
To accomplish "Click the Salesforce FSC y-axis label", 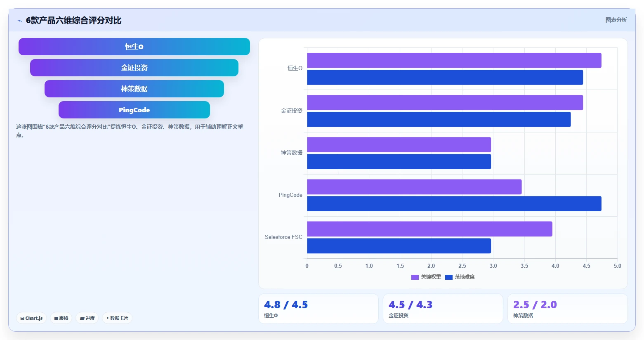I will 283,237.
